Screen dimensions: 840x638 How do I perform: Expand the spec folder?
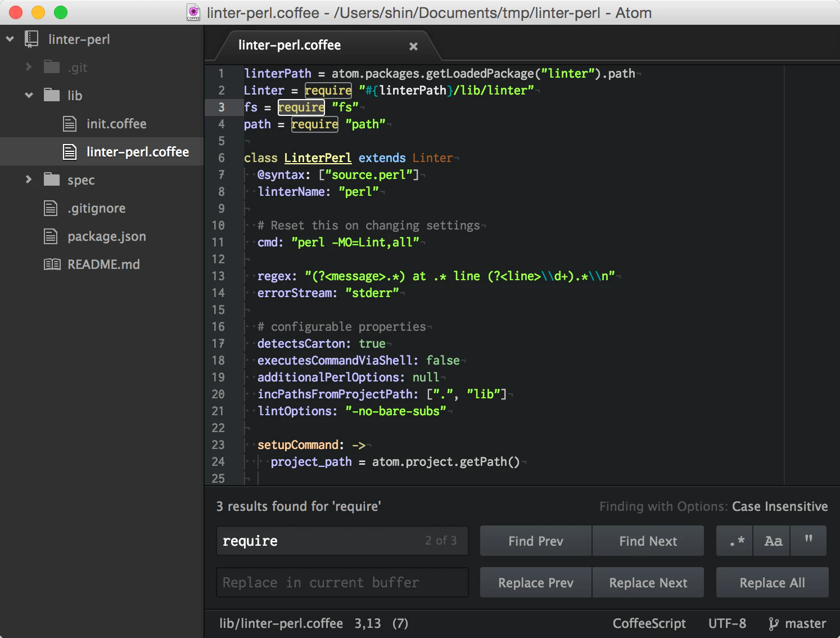[x=29, y=179]
